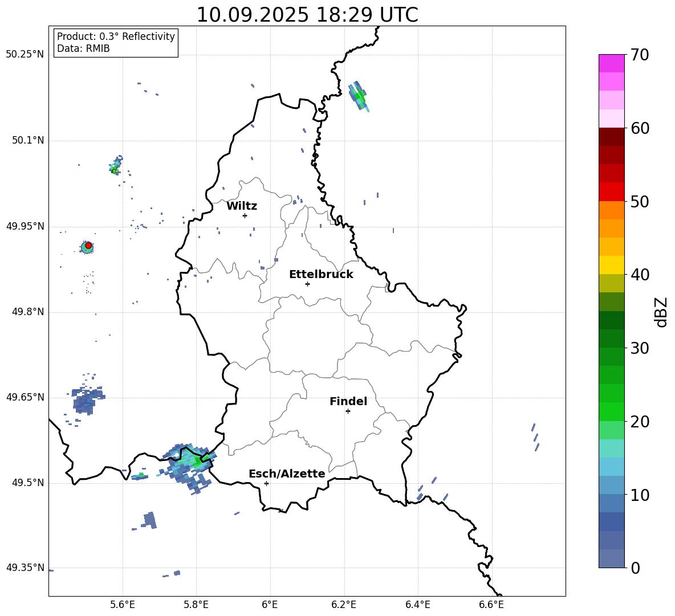Click the 6.2°E longitude label

tap(344, 605)
